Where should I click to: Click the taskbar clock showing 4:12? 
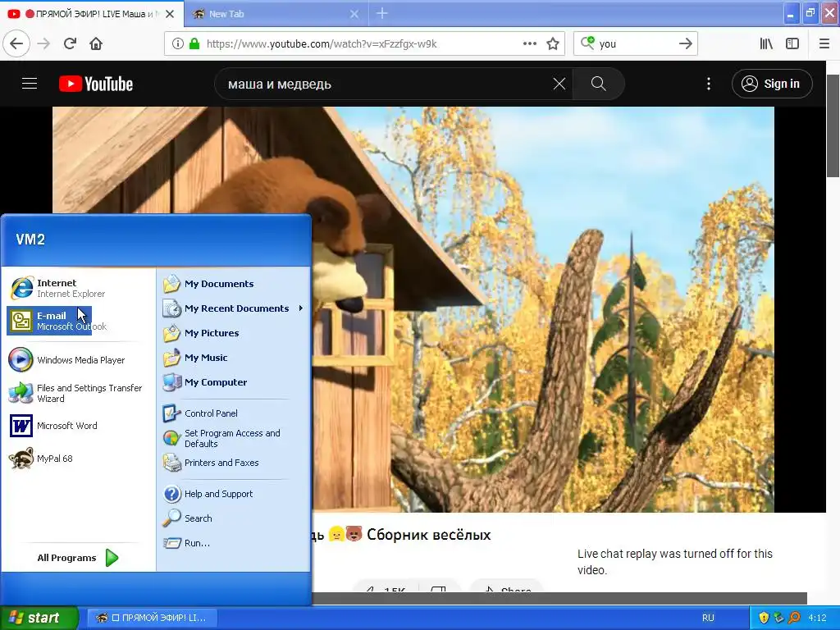817,618
